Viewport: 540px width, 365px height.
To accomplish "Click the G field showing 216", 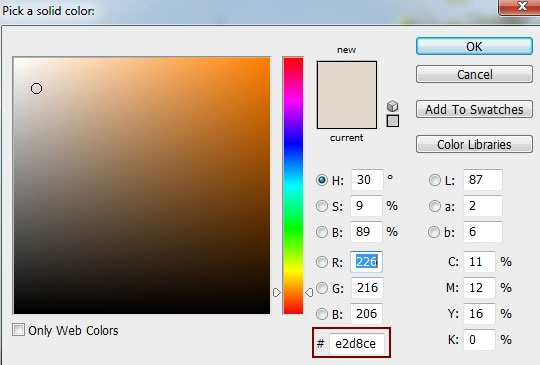I will click(x=367, y=288).
